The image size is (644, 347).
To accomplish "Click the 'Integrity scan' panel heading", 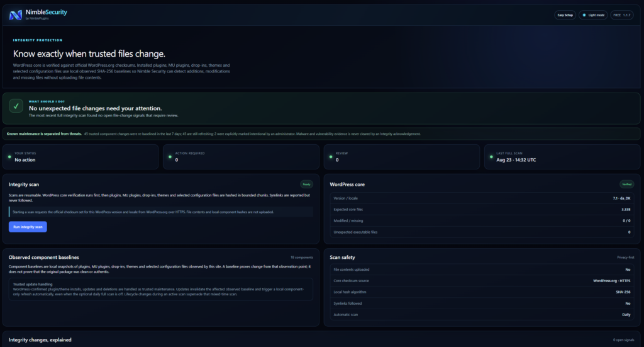I will [x=24, y=185].
